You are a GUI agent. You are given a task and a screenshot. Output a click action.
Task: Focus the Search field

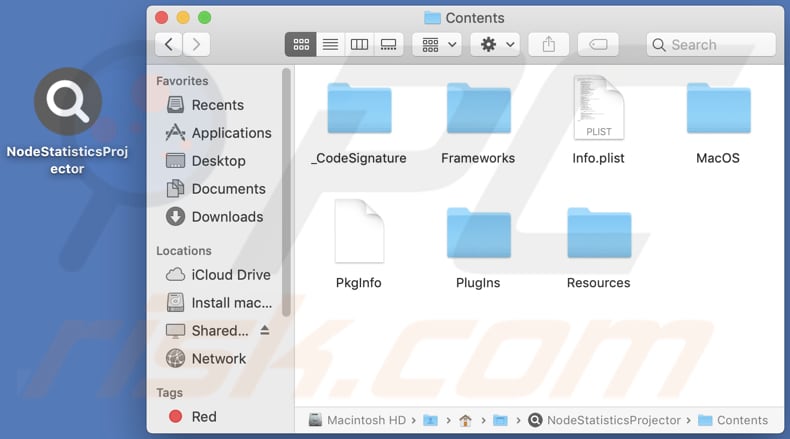(711, 44)
